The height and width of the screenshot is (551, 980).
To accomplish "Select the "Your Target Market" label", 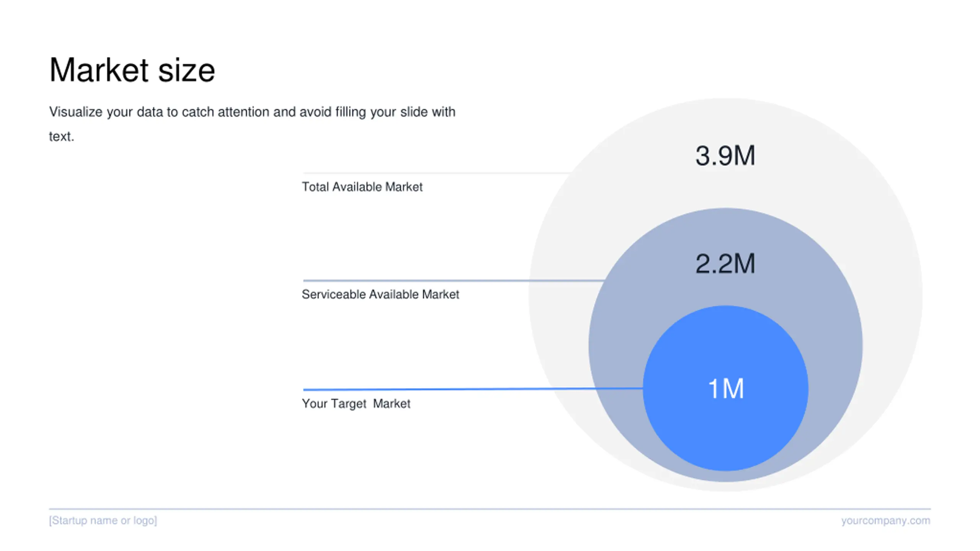I will (356, 404).
